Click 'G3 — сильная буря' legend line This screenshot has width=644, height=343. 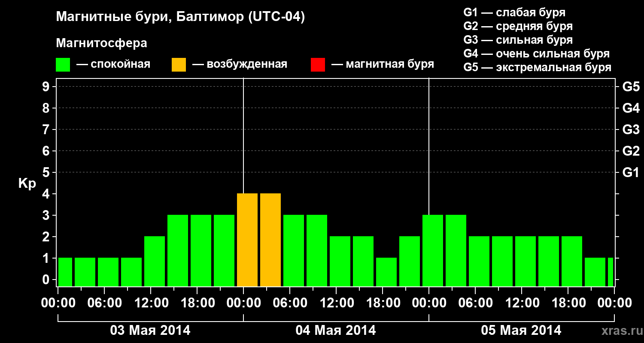[x=518, y=40]
